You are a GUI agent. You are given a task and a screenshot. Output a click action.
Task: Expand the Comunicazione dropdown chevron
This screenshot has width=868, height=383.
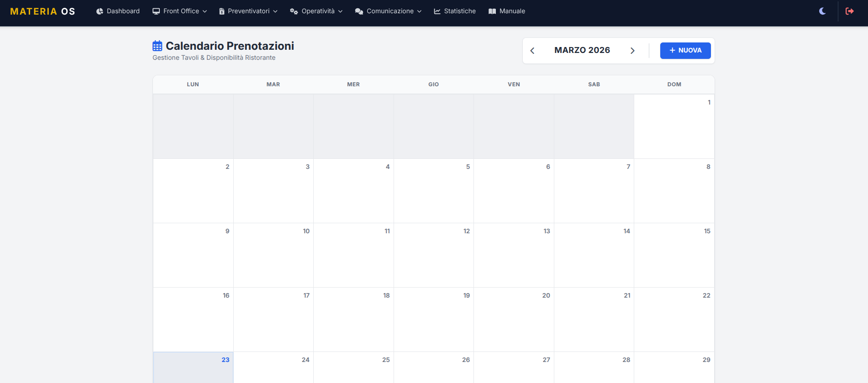coord(419,11)
